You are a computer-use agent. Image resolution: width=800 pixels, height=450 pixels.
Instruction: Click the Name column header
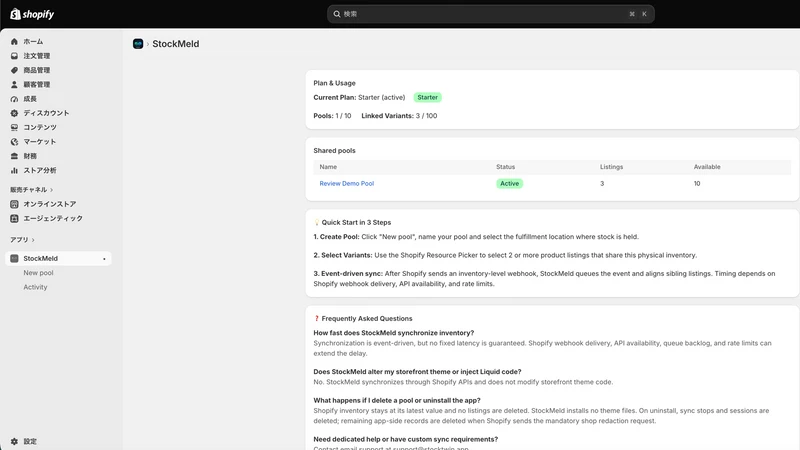tap(328, 167)
